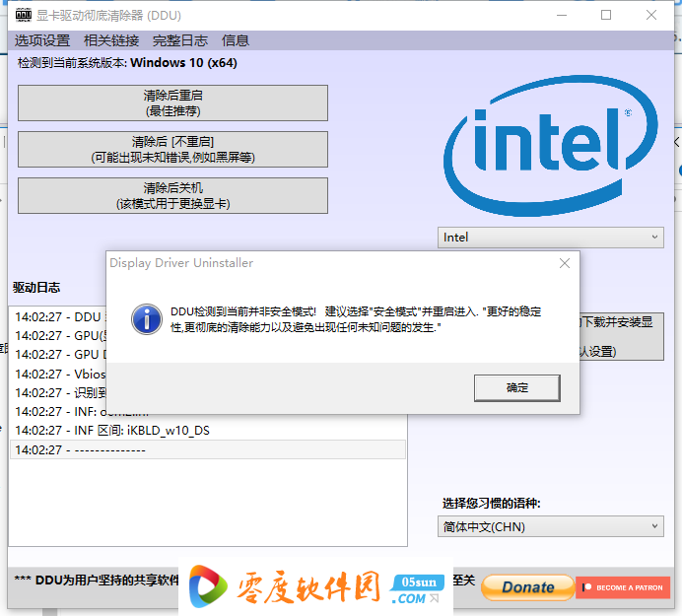Click the blue information icon in the dialog
682x616 pixels.
[x=147, y=319]
